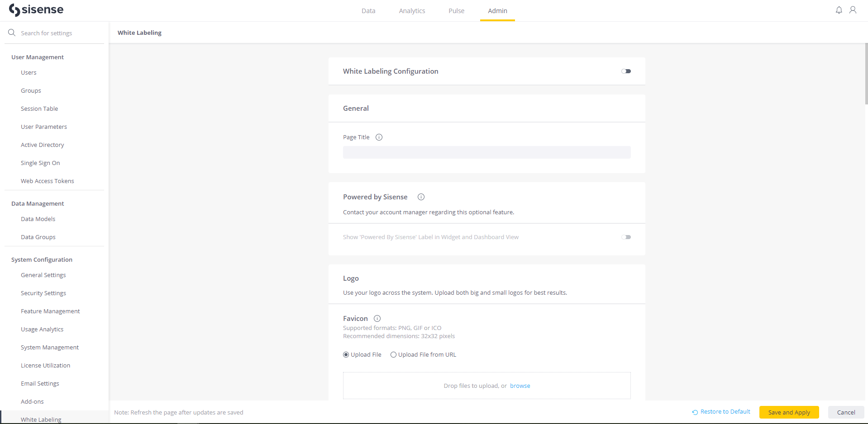Open Security Settings
Screen dimensions: 868x424
tap(43, 293)
